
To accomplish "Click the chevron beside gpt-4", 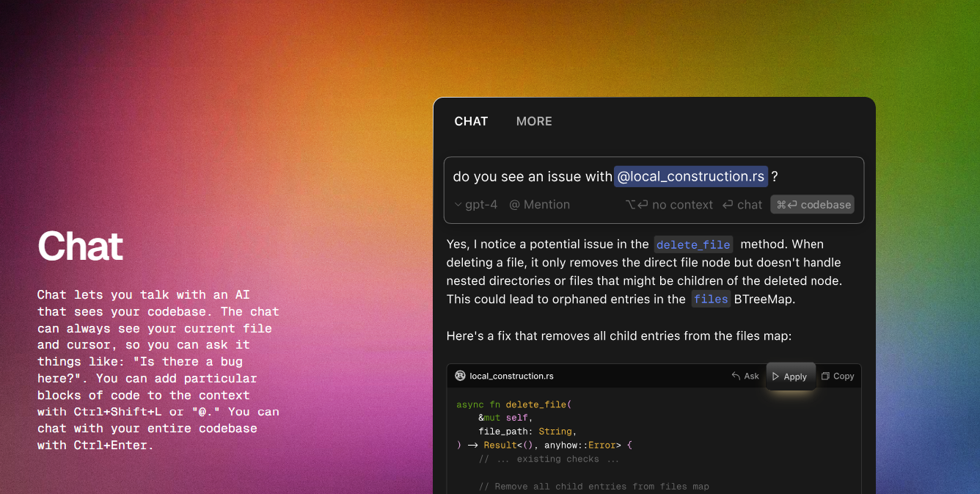I will [x=458, y=205].
